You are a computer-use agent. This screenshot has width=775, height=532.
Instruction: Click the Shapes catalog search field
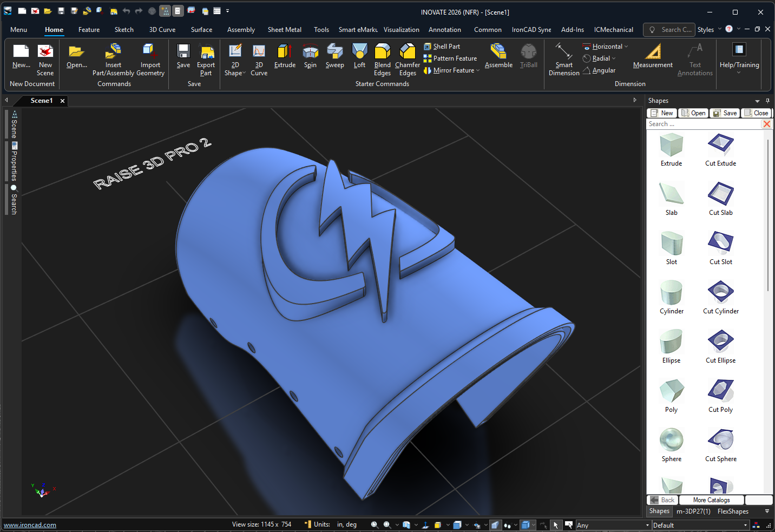pyautogui.click(x=704, y=124)
